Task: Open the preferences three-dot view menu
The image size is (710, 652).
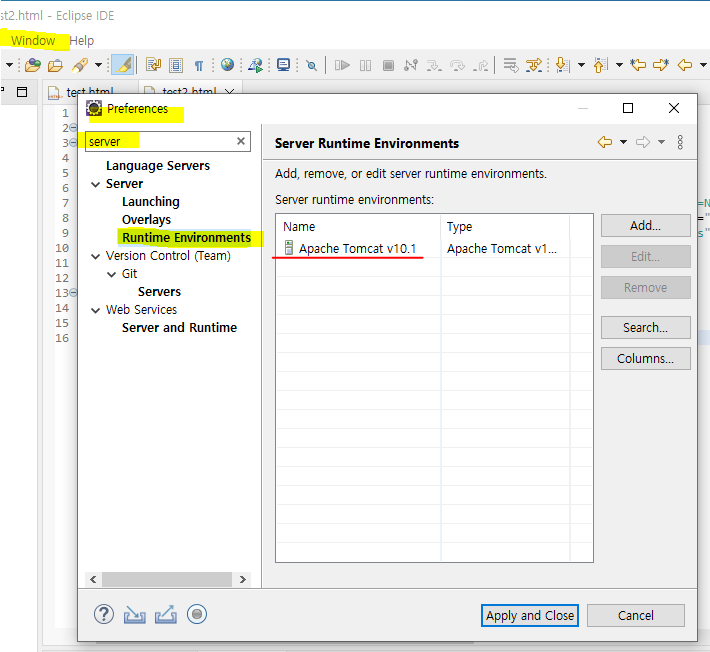Action: pyautogui.click(x=680, y=142)
